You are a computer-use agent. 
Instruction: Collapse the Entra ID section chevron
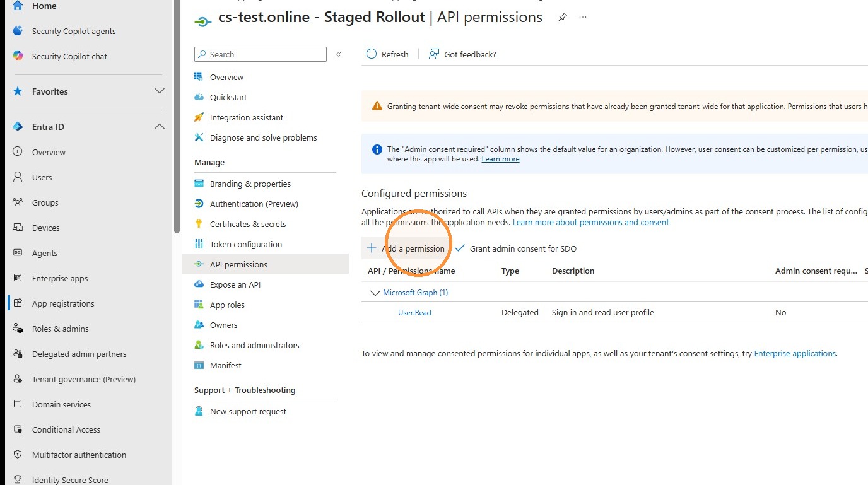point(160,127)
